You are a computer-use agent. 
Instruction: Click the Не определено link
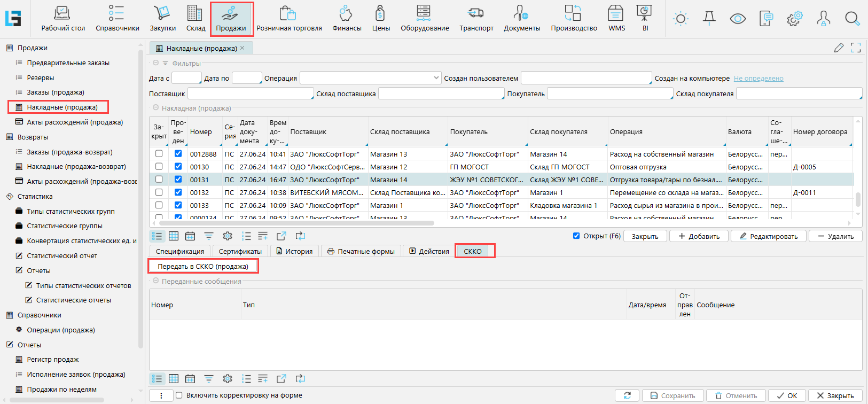758,79
